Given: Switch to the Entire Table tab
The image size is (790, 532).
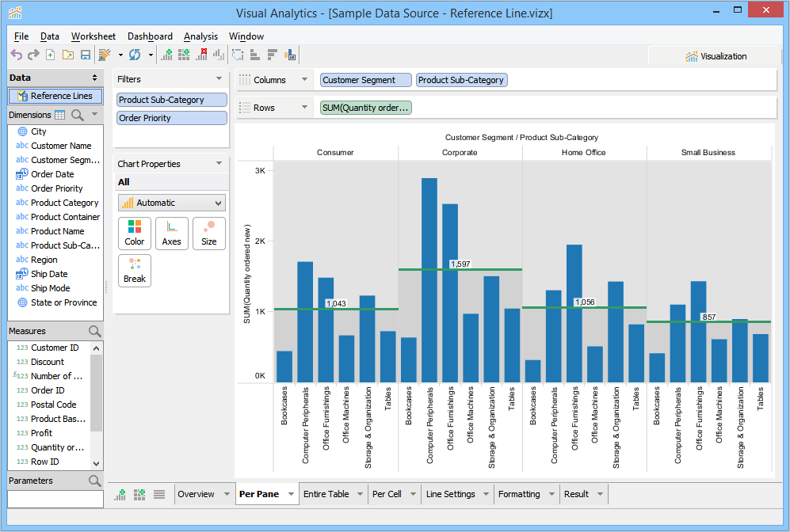Looking at the screenshot, I should 326,494.
